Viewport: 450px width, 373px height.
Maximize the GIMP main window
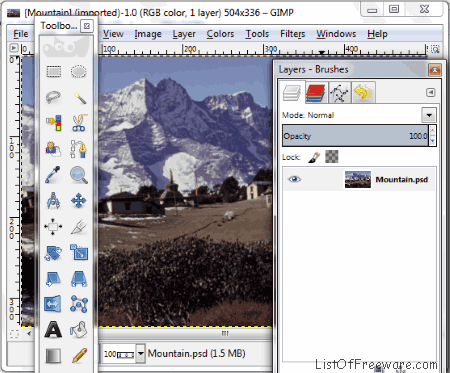coord(394,9)
